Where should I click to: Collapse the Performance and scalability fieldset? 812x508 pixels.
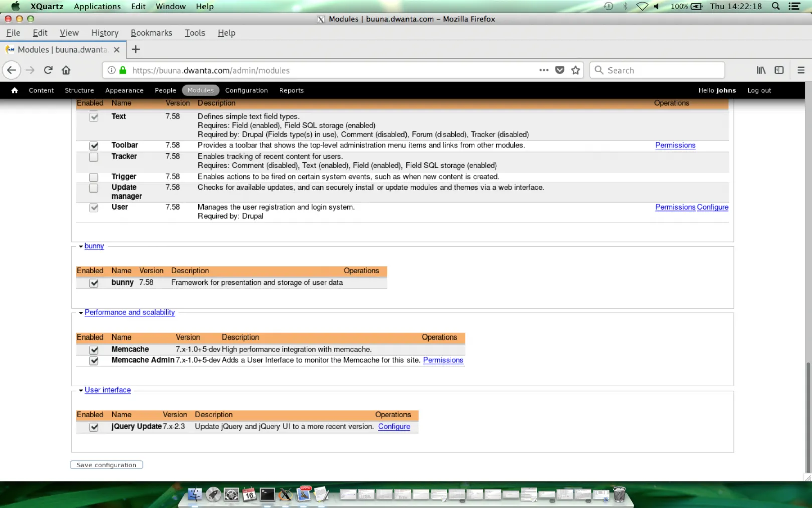tap(130, 312)
